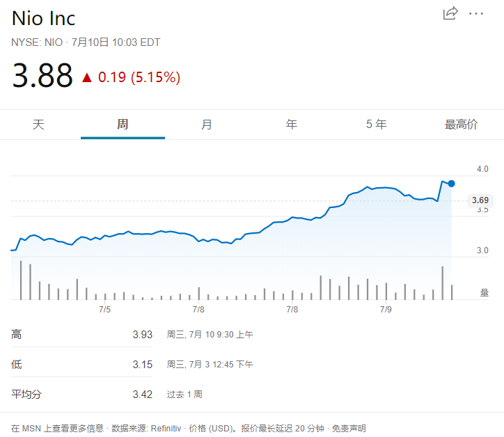Open the 在 MSN 上查看更多信息 link
The width and height of the screenshot is (504, 437).
click(x=57, y=428)
